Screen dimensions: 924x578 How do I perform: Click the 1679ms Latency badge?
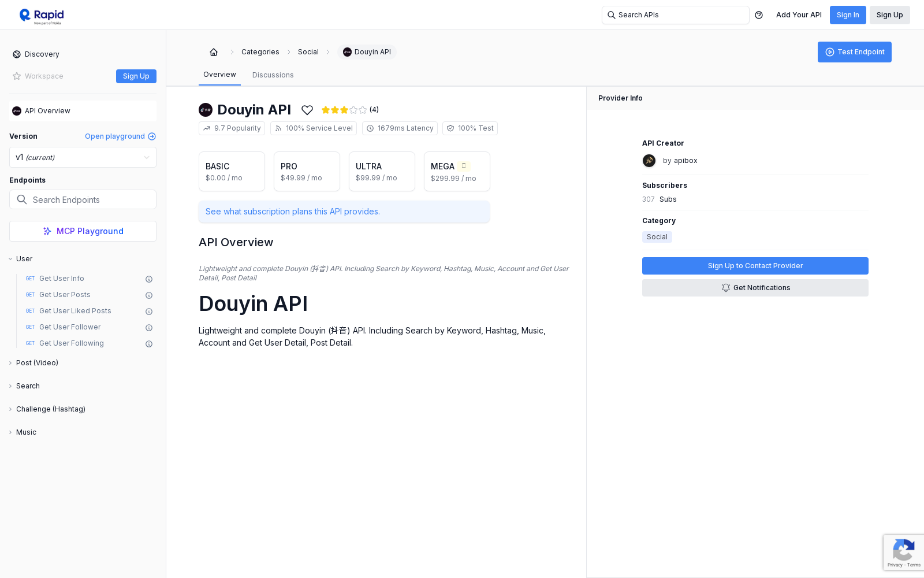[400, 128]
